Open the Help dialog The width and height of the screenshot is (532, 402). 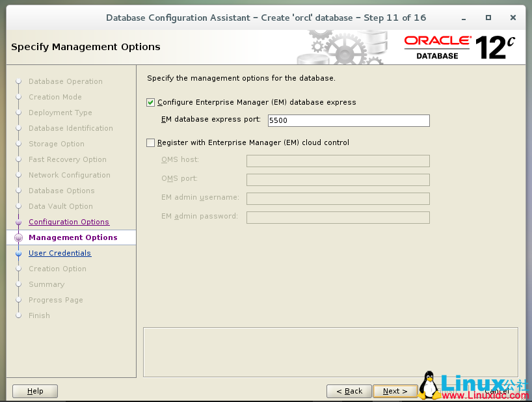coord(34,391)
